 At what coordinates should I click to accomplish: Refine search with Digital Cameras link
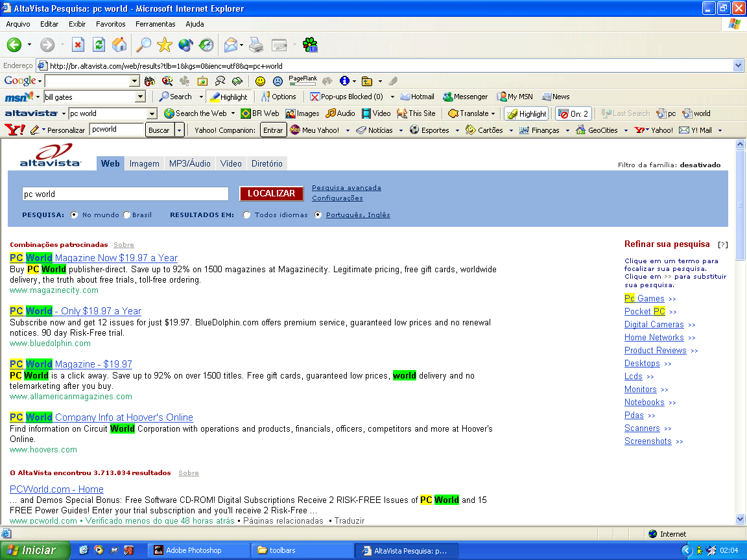click(x=654, y=324)
